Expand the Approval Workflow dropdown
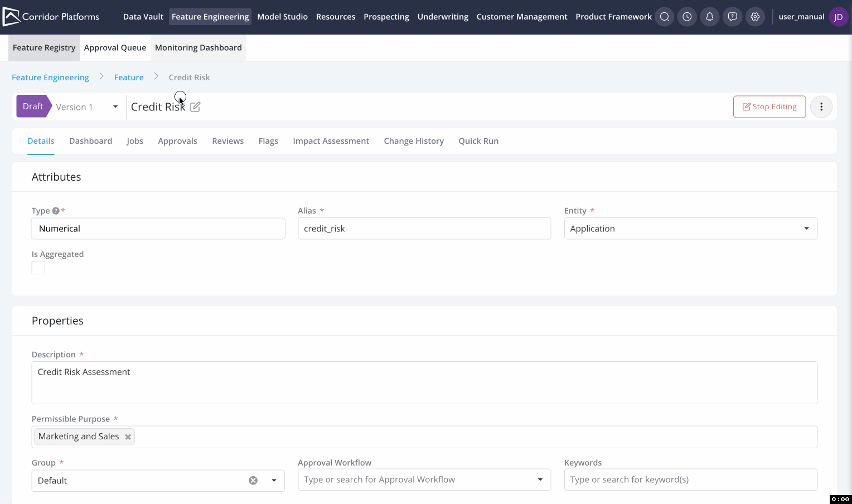 [539, 480]
